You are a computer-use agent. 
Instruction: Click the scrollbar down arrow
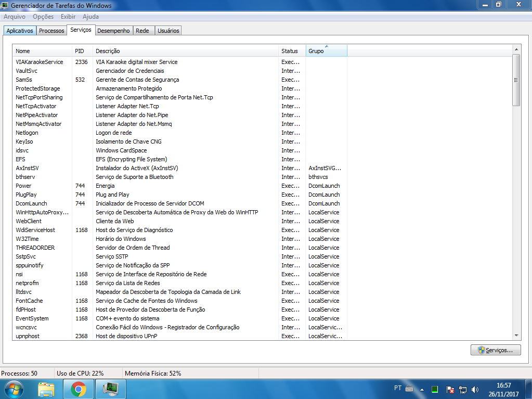click(516, 336)
